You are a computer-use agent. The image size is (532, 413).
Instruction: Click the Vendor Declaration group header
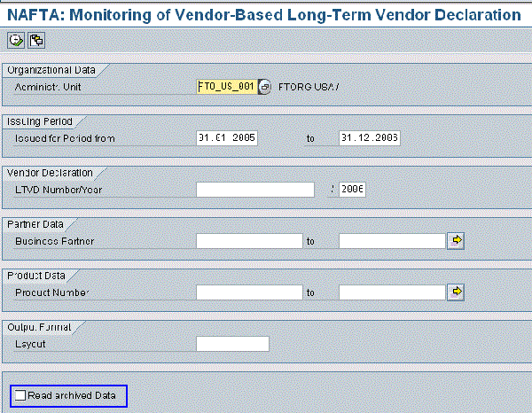click(50, 173)
